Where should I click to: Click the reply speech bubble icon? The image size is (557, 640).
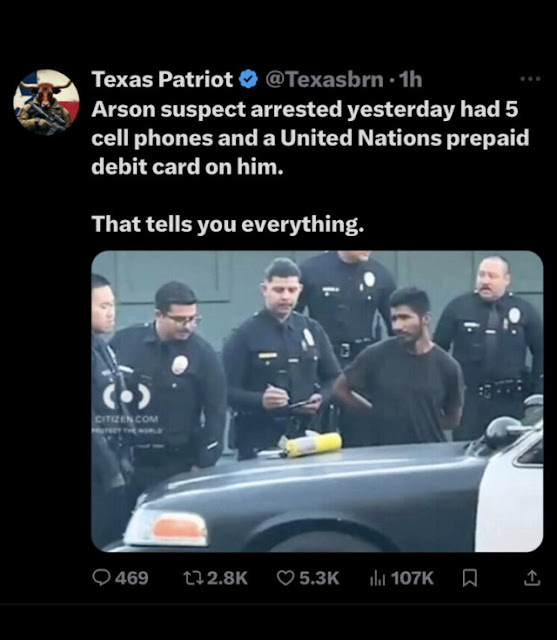click(101, 578)
